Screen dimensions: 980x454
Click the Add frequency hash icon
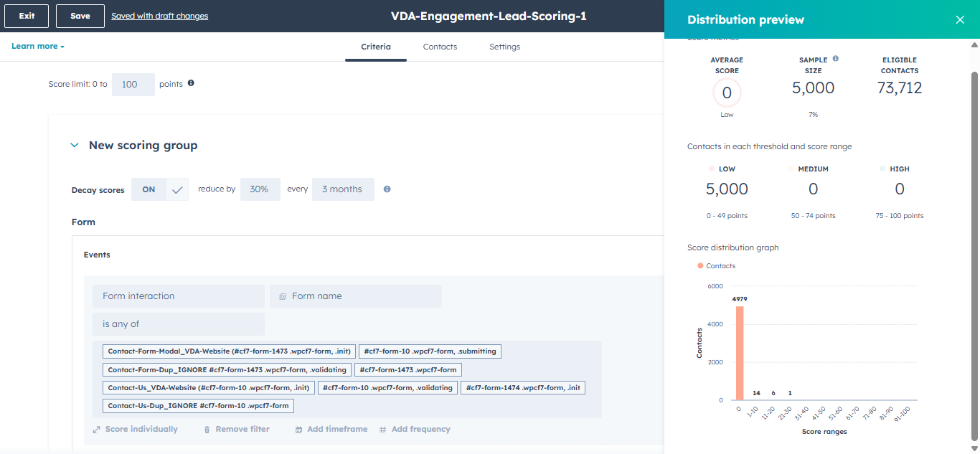pos(382,430)
